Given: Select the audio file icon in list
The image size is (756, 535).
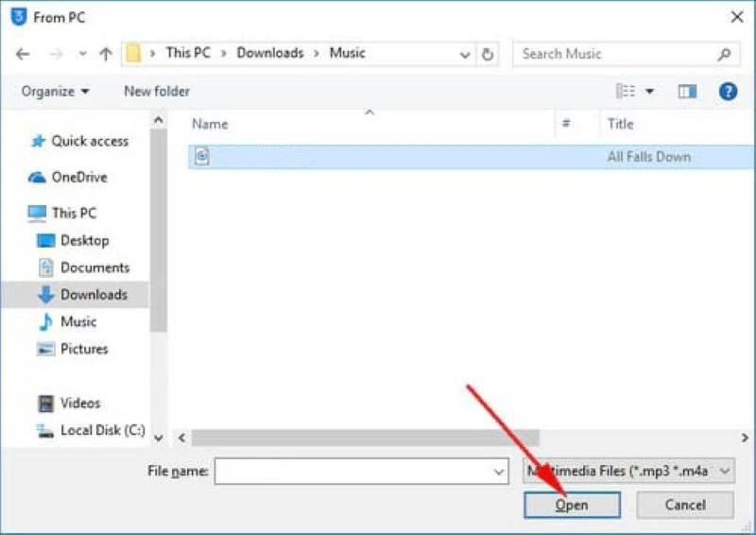Looking at the screenshot, I should click(202, 157).
